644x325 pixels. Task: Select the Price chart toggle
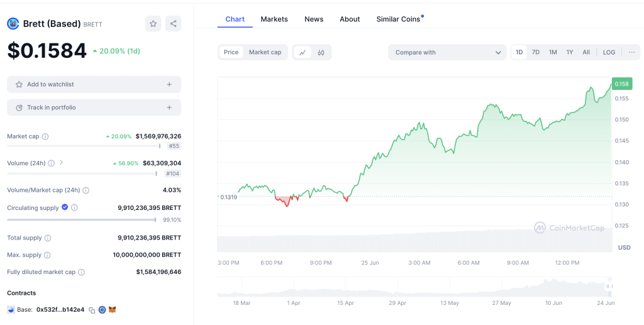231,52
